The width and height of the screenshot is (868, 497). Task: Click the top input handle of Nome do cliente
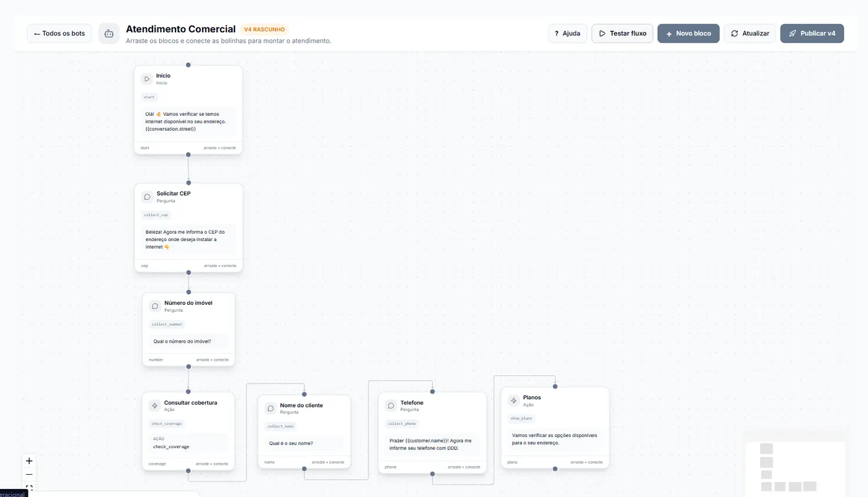304,394
